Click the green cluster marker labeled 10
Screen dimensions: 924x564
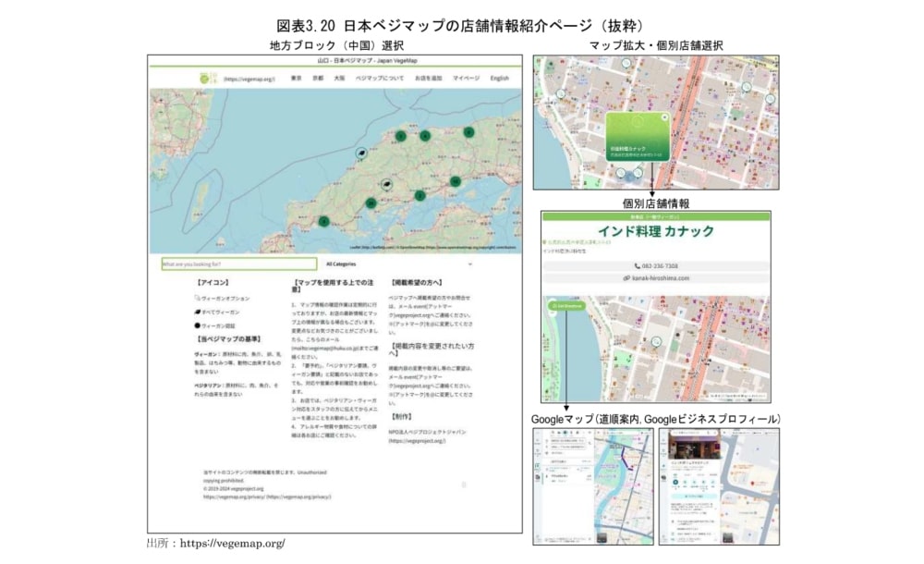(455, 181)
